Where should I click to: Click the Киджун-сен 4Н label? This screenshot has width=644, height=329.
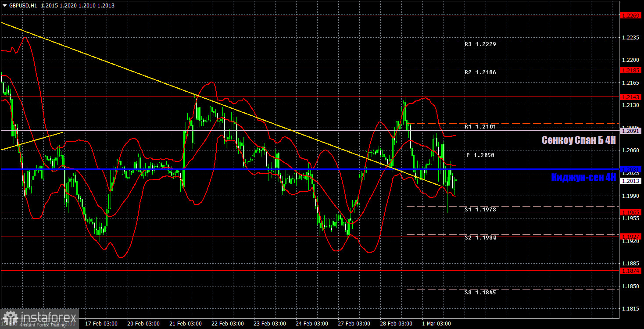pos(583,177)
